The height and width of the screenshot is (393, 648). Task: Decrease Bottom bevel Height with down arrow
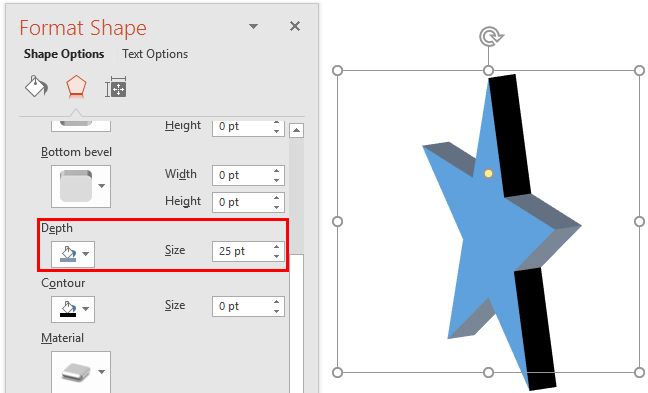(277, 207)
